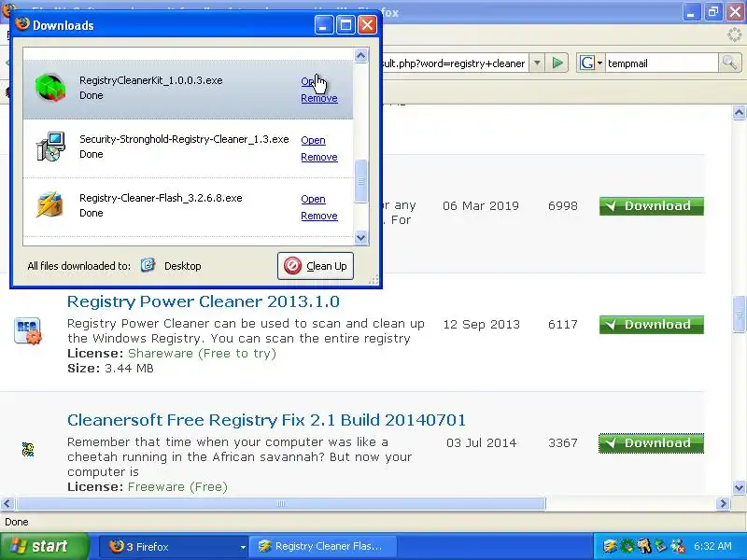Click the page horizontal scroll right arrow

[723, 503]
